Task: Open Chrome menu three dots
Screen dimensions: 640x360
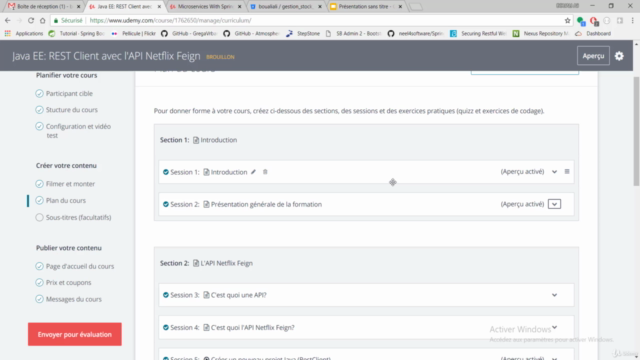Action: [x=632, y=20]
